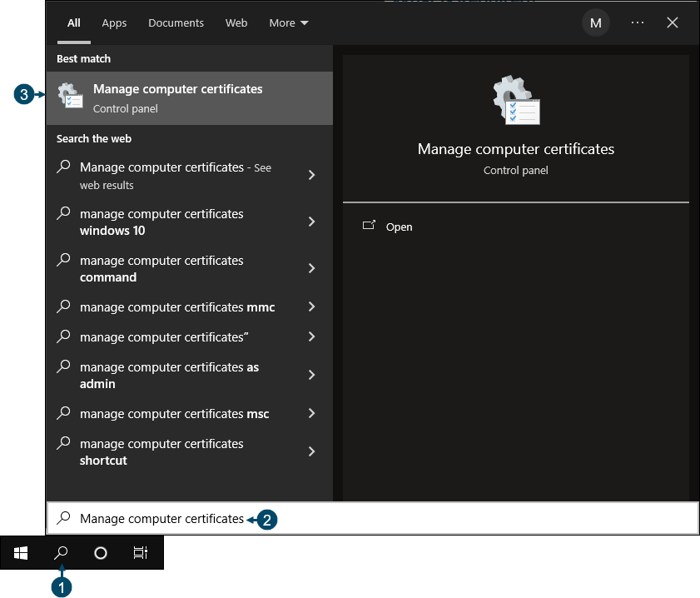Select 'manage computer certificates command' suggestion

[190, 268]
